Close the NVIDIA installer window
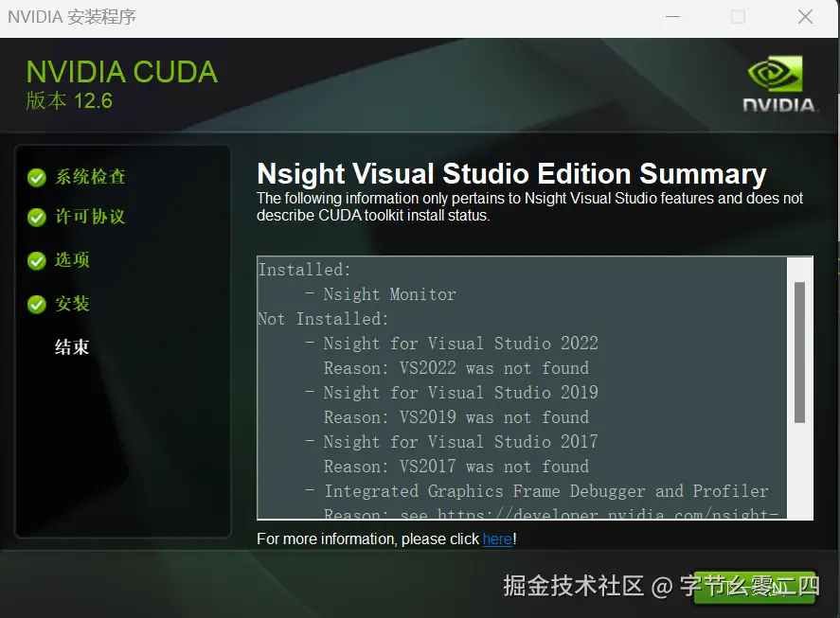 [805, 17]
